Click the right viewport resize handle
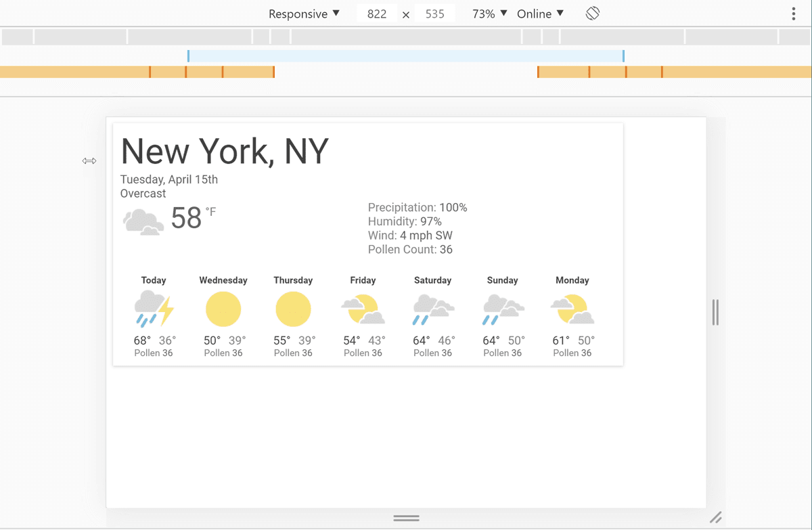This screenshot has width=812, height=530. click(716, 312)
